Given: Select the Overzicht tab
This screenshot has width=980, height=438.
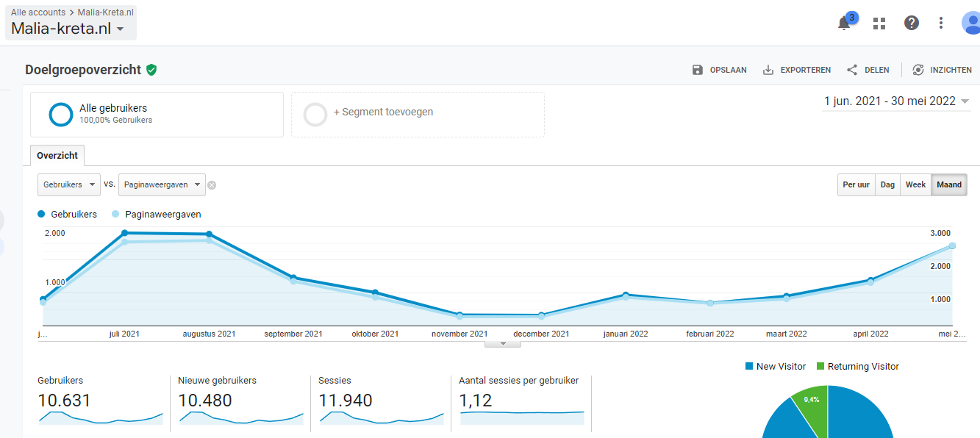Looking at the screenshot, I should [57, 156].
